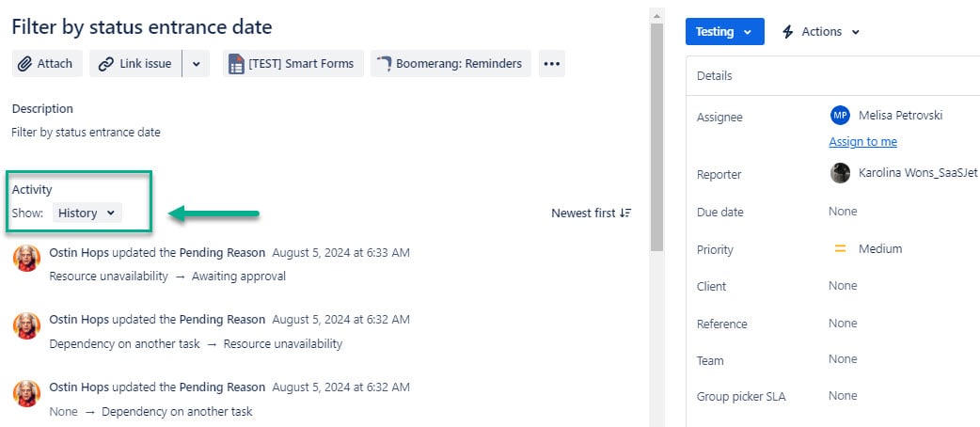Image resolution: width=980 pixels, height=427 pixels.
Task: Click the Boomerang reminders icon
Action: 385,63
